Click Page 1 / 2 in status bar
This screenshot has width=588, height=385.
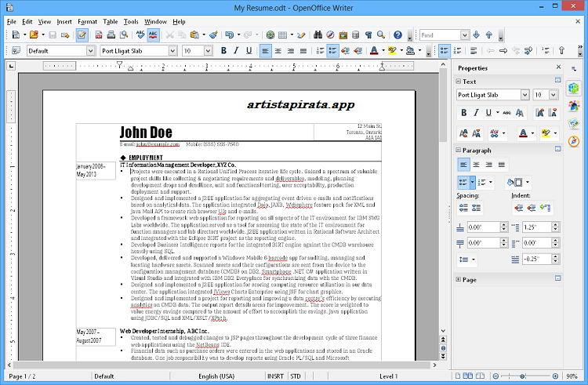tap(22, 376)
